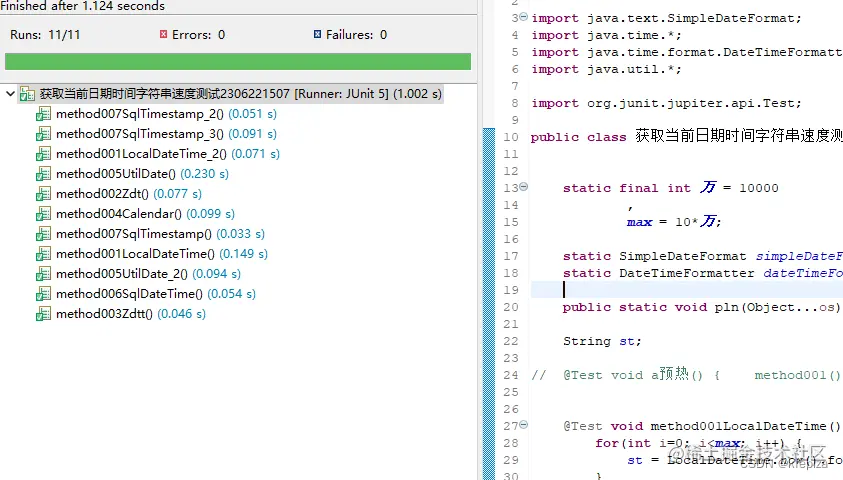843x480 pixels.
Task: Click the SimpleDateFormat import on line 3
Action: pyautogui.click(x=666, y=18)
